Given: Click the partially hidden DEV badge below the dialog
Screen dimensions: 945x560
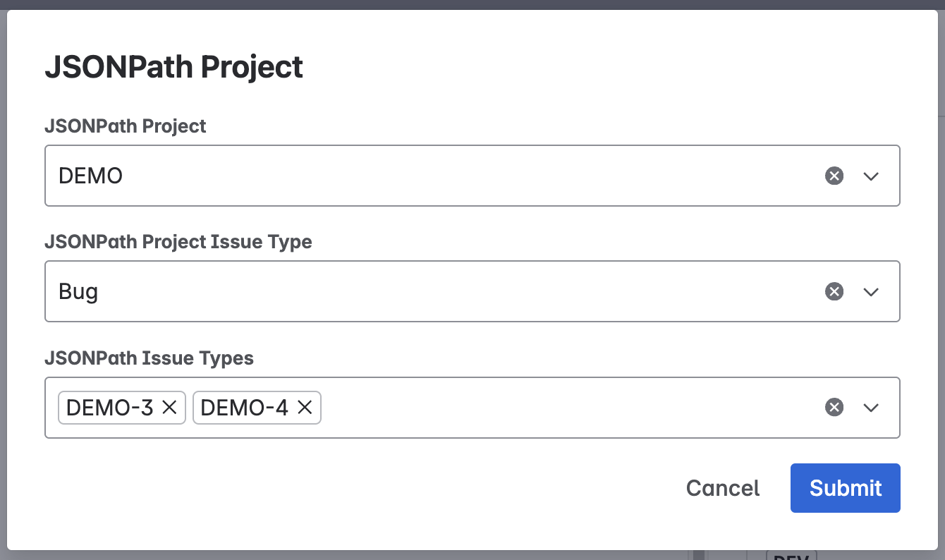Looking at the screenshot, I should click(x=791, y=555).
